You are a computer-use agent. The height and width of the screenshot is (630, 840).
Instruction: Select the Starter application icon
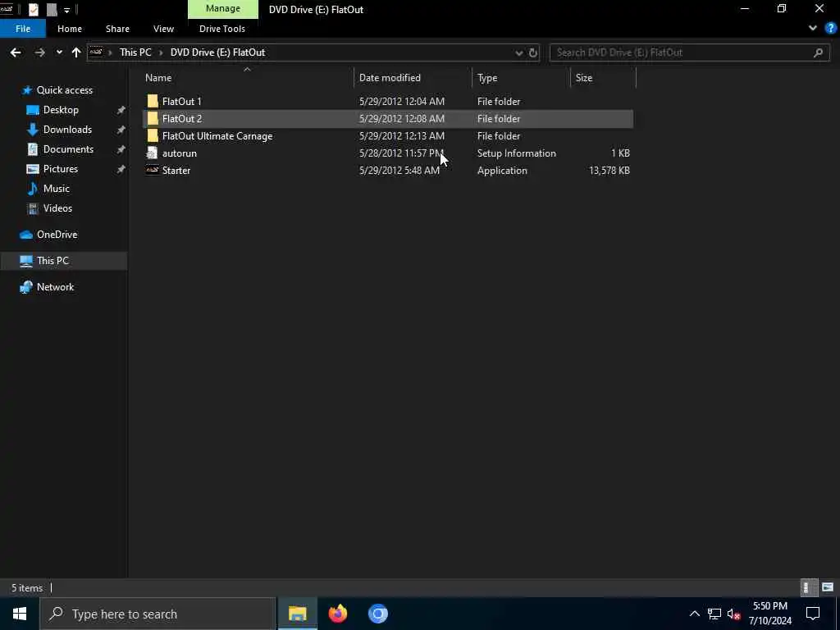(153, 171)
